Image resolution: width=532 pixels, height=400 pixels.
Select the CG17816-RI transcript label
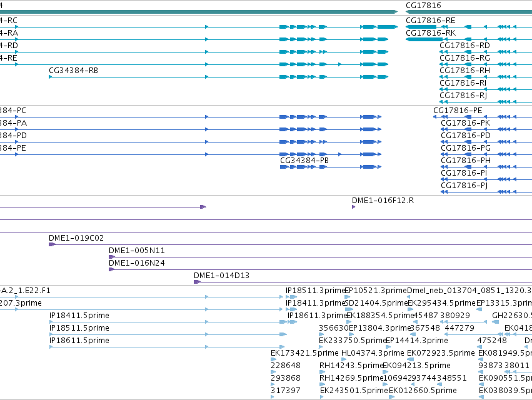click(x=463, y=83)
